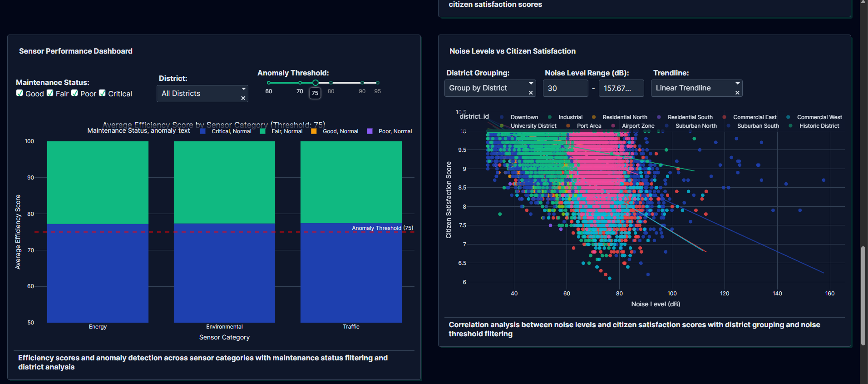Click the Noise Levels vs Citizen Satisfaction title
Image resolution: width=868 pixels, height=384 pixels.
point(513,51)
